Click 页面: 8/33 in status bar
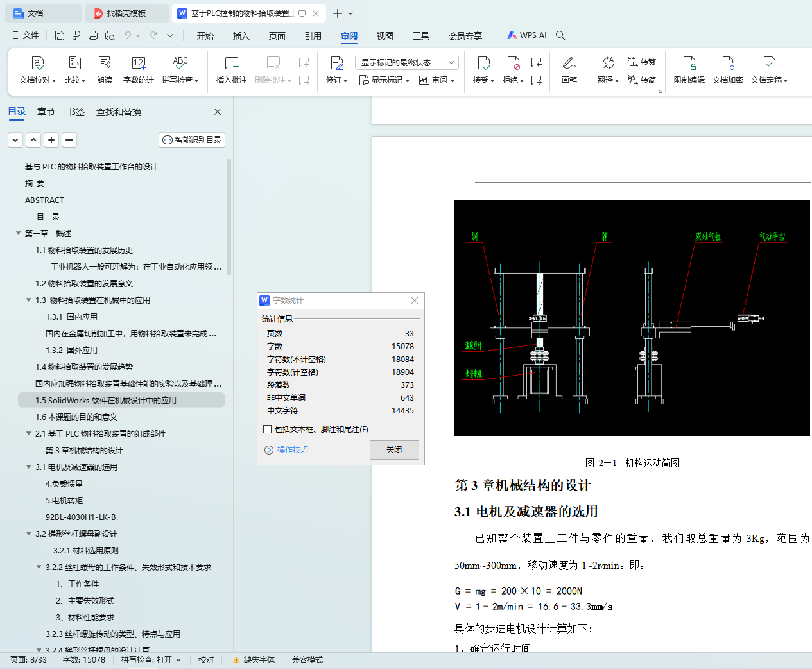The width and height of the screenshot is (812, 669). 29,659
